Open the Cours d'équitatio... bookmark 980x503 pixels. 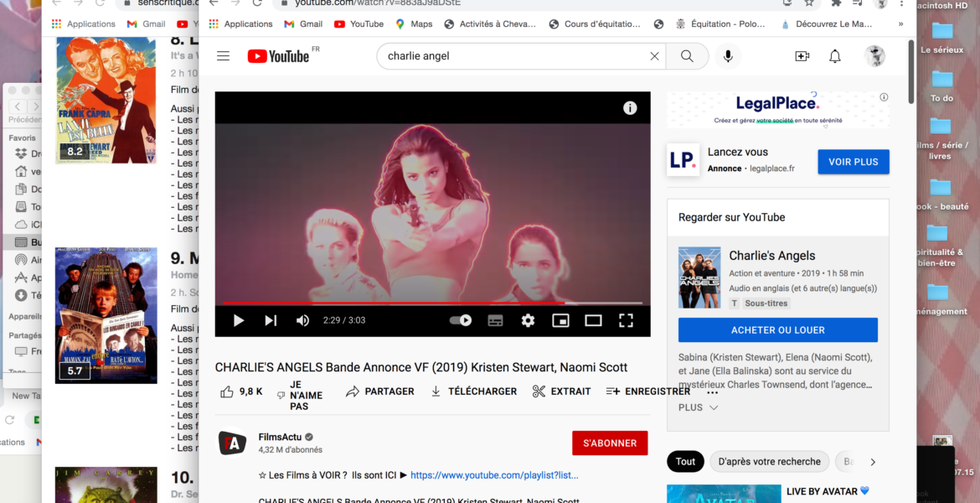pyautogui.click(x=595, y=23)
